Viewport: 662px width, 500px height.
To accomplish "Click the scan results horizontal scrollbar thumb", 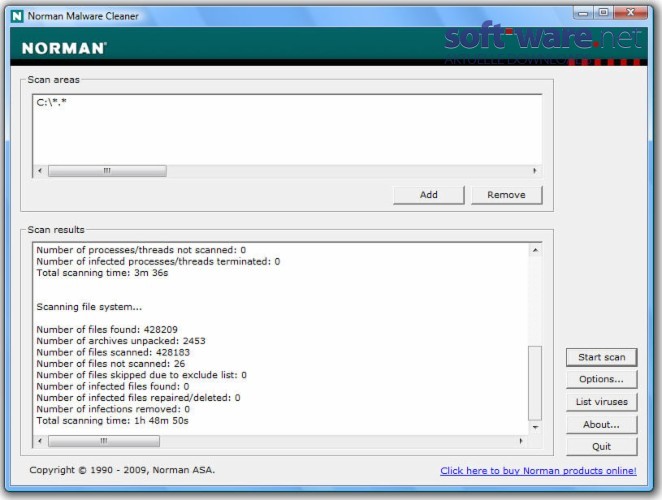I will [x=104, y=441].
